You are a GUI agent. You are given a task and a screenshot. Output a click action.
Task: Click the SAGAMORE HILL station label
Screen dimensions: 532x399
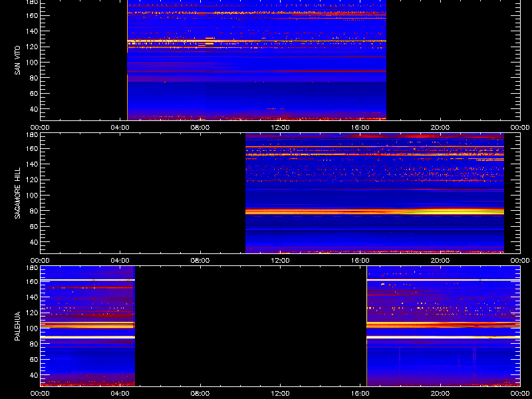(17, 193)
